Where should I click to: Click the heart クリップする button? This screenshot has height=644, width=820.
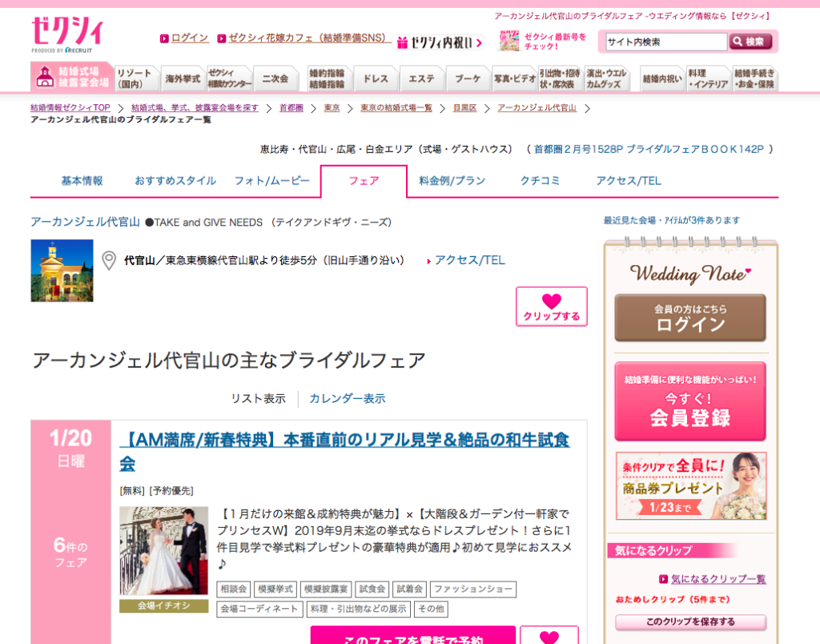pos(551,307)
